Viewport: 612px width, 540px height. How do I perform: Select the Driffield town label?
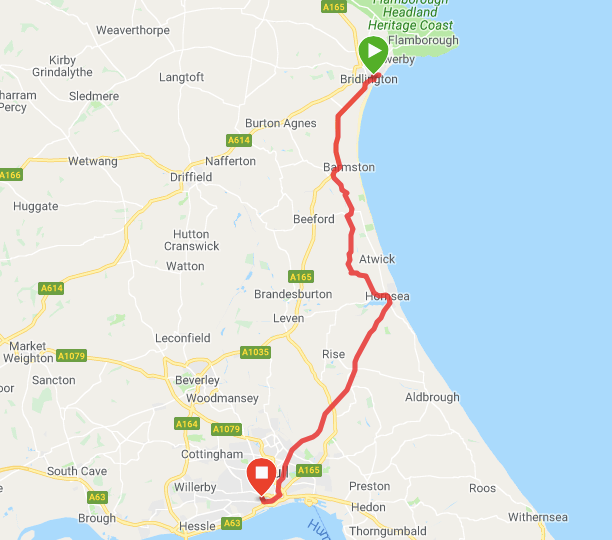[191, 177]
